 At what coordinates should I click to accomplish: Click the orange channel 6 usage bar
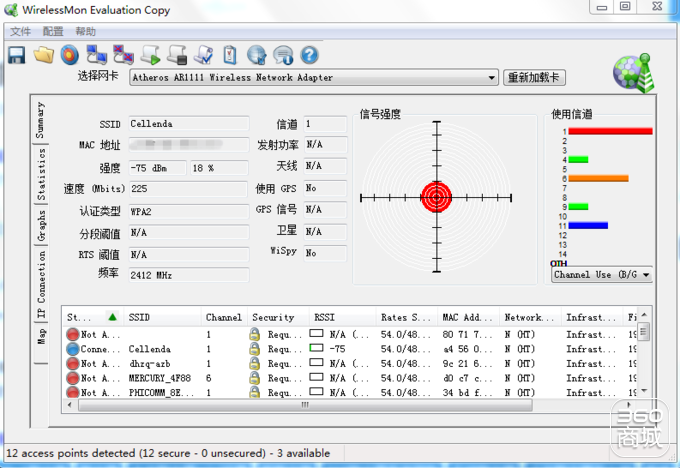(598, 178)
